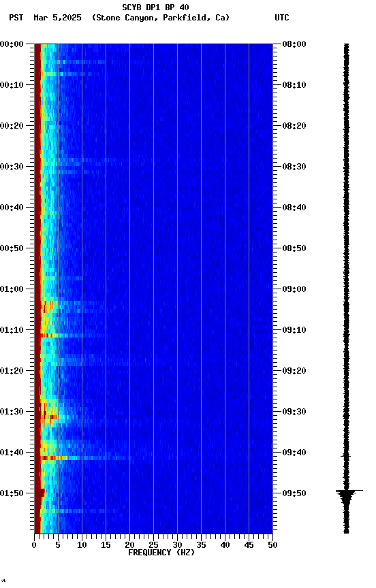Click the 09:30 UTC time label
This screenshot has height=588, width=376.
coord(294,412)
